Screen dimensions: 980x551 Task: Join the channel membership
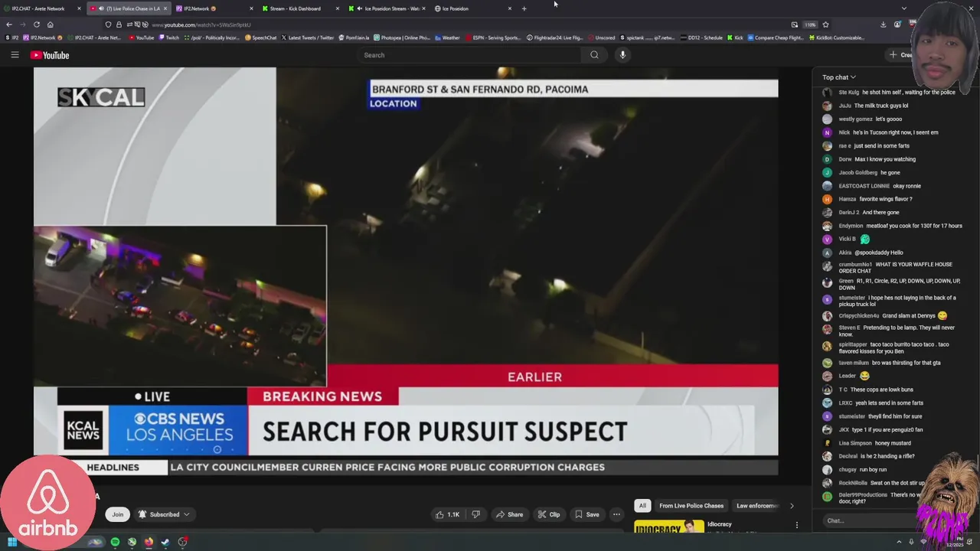coord(117,514)
